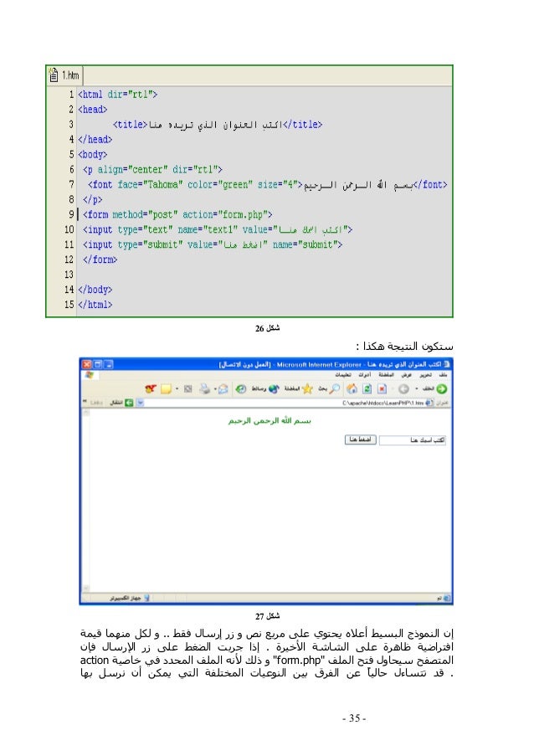The image size is (534, 756).
Task: Click the title tag on line 3
Action: tap(218, 125)
